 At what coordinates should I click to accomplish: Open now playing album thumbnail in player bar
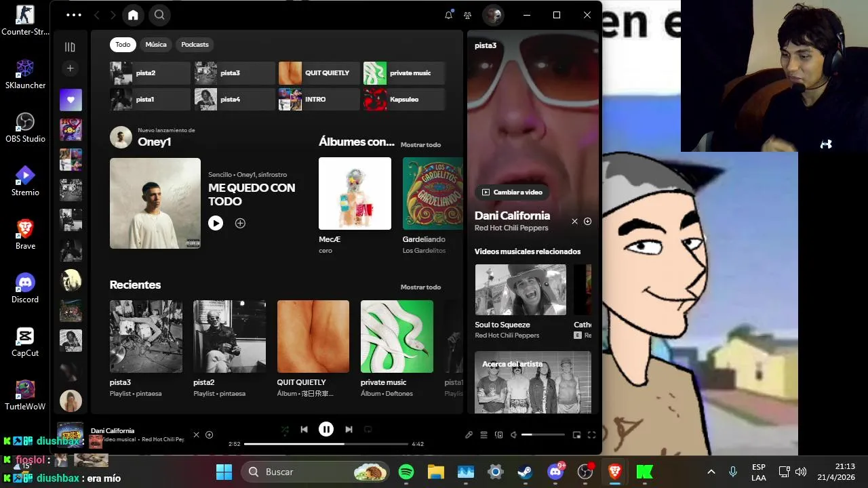tap(70, 435)
